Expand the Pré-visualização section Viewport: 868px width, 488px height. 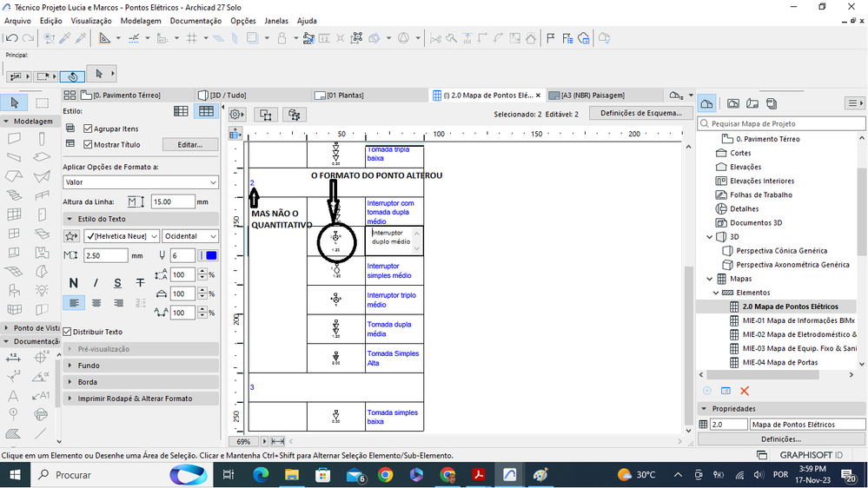141,349
